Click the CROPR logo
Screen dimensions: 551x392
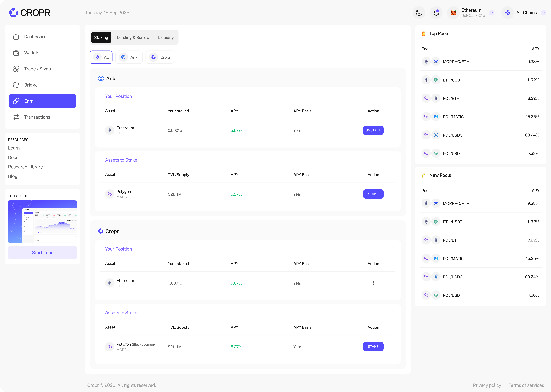coord(30,13)
